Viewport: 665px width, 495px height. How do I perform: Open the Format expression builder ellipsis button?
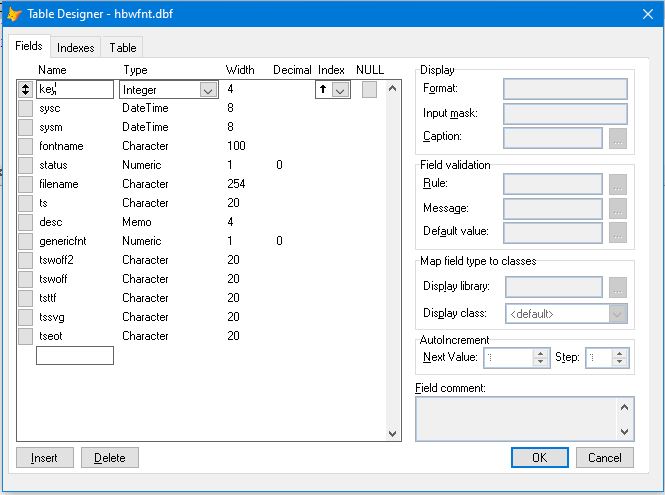(x=564, y=89)
